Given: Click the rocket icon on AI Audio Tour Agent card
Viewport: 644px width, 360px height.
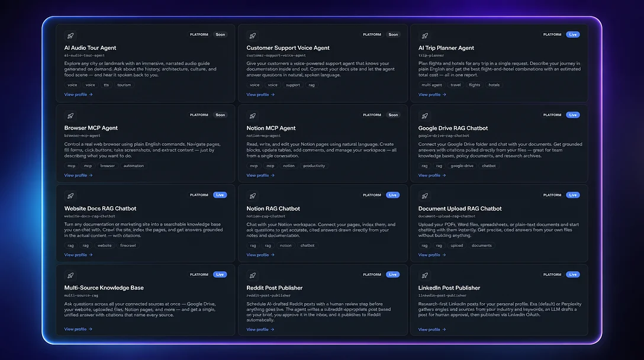Looking at the screenshot, I should [x=70, y=36].
